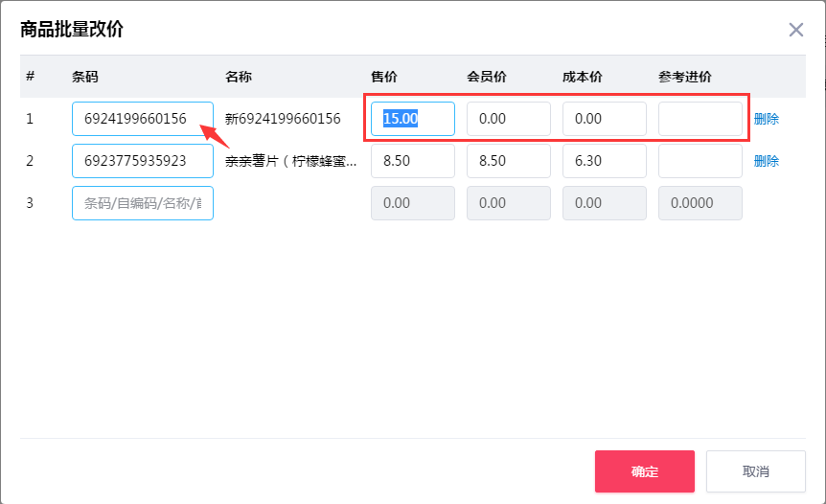Click the disabled 售价 field in row 3
Viewport: 826px width, 504px height.
412,203
